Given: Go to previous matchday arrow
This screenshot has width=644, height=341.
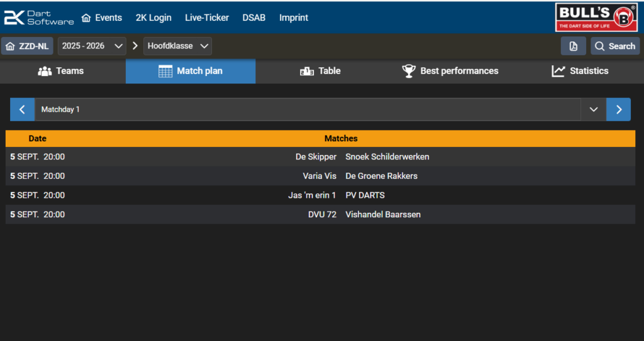Looking at the screenshot, I should pyautogui.click(x=22, y=109).
